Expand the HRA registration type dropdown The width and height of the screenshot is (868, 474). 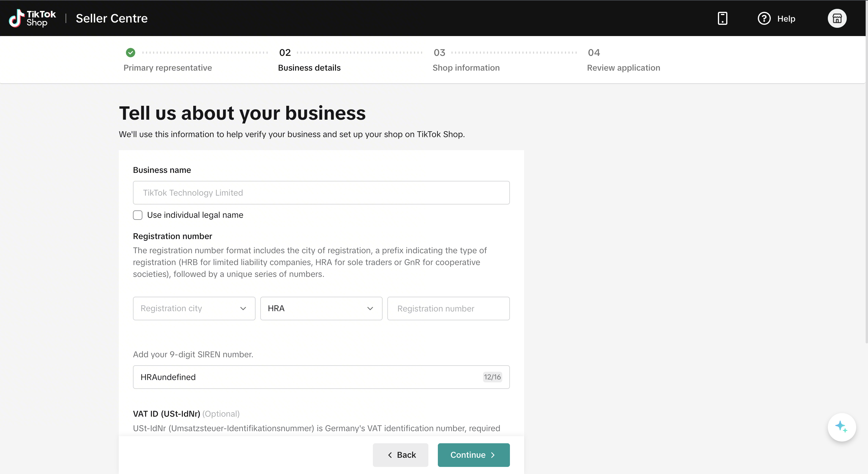321,309
